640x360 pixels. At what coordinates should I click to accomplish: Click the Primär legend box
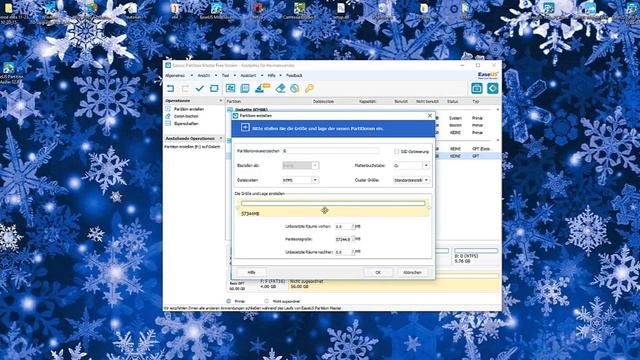(x=229, y=301)
